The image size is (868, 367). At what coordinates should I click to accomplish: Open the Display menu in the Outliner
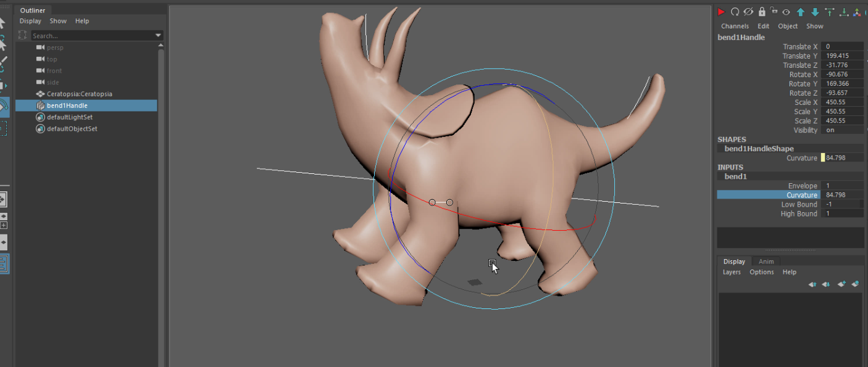30,20
